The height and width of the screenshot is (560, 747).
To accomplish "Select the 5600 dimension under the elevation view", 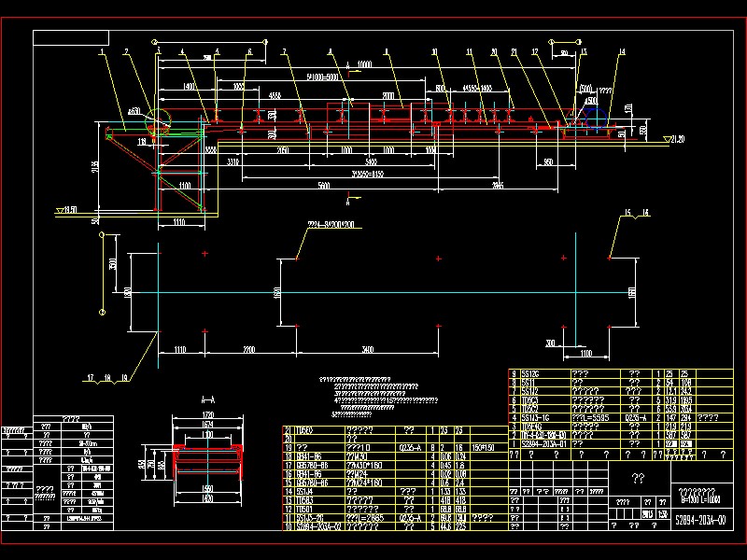I will (x=324, y=185).
